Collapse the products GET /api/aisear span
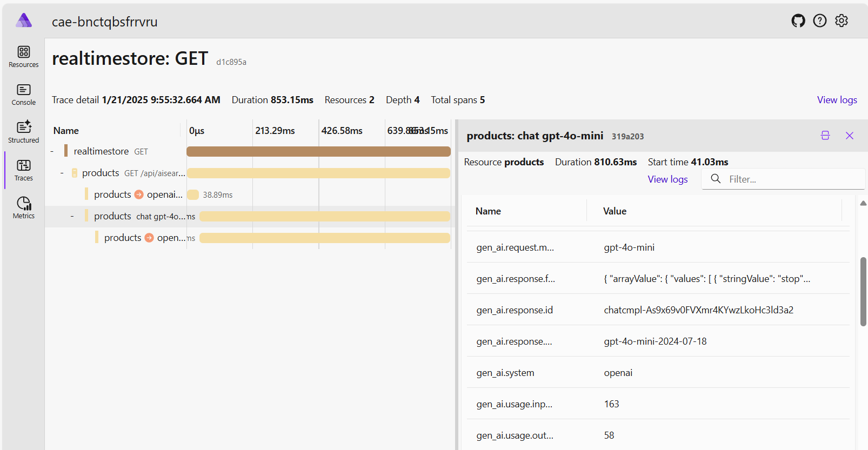Image resolution: width=868 pixels, height=450 pixels. 62,173
